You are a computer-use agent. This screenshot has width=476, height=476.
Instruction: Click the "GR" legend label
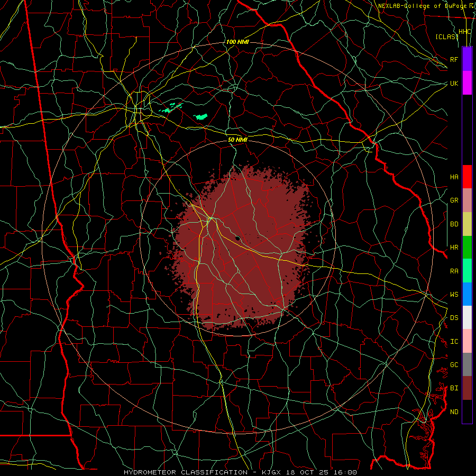coord(454,200)
